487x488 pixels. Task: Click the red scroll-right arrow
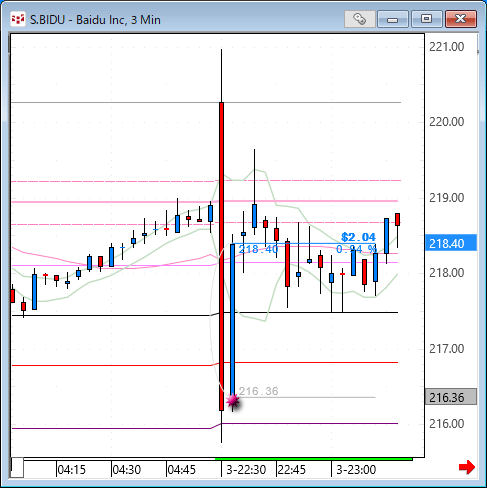(467, 467)
